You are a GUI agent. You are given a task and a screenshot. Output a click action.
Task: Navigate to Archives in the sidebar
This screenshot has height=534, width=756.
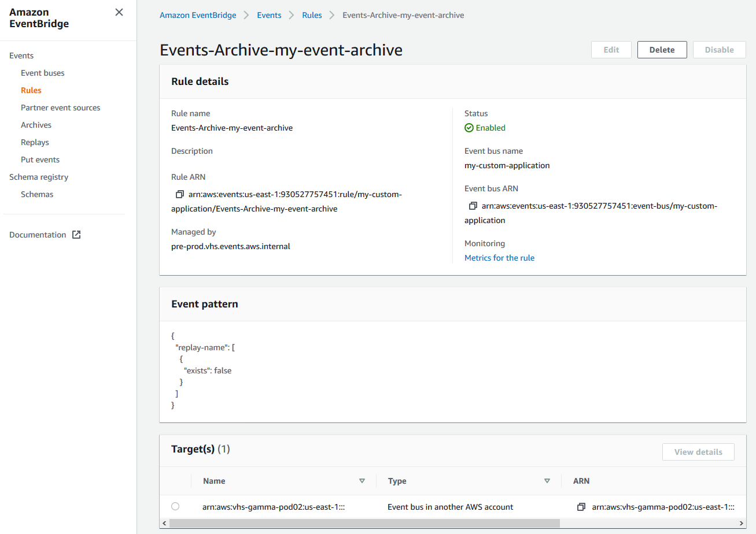(36, 125)
